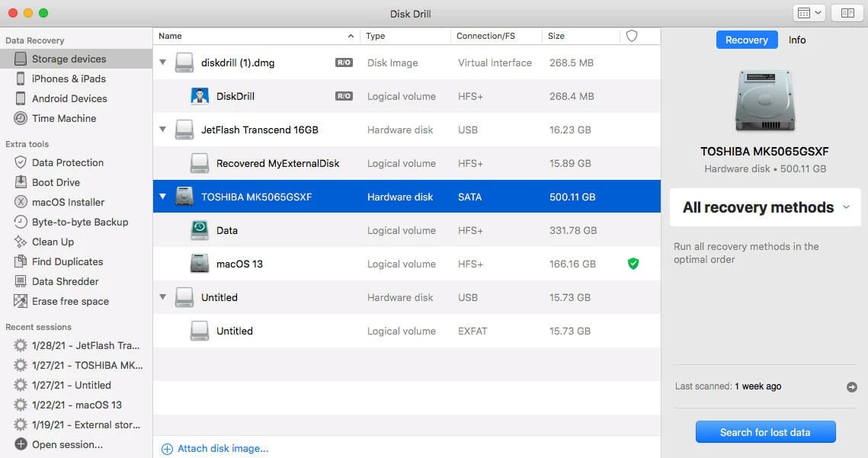Open Clean Up tool
Image resolution: width=868 pixels, height=458 pixels.
(x=53, y=242)
